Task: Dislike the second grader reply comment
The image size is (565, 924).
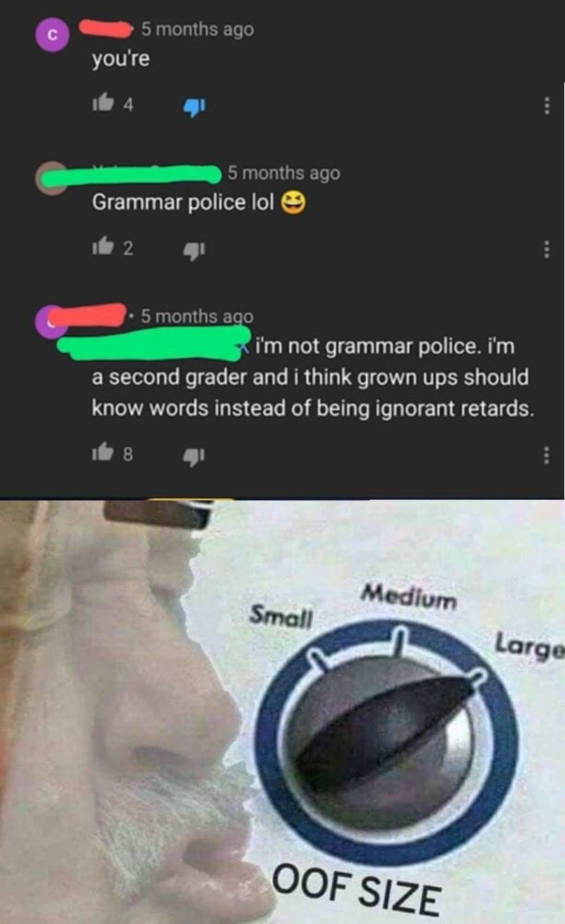Action: (x=190, y=455)
